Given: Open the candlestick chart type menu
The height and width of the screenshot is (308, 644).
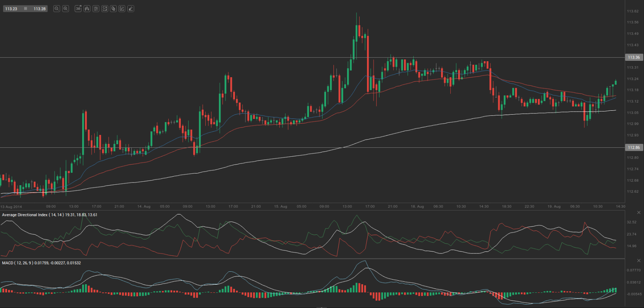Looking at the screenshot, I should pyautogui.click(x=87, y=9).
